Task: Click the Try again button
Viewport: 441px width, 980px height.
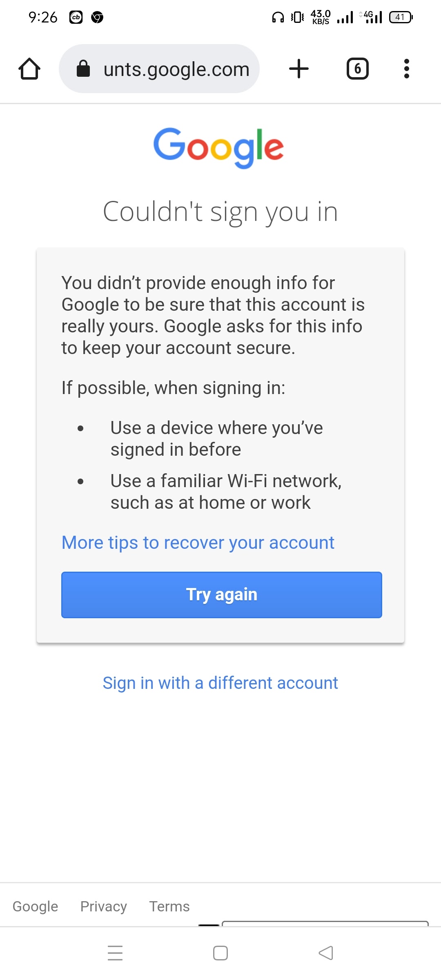Action: click(222, 595)
